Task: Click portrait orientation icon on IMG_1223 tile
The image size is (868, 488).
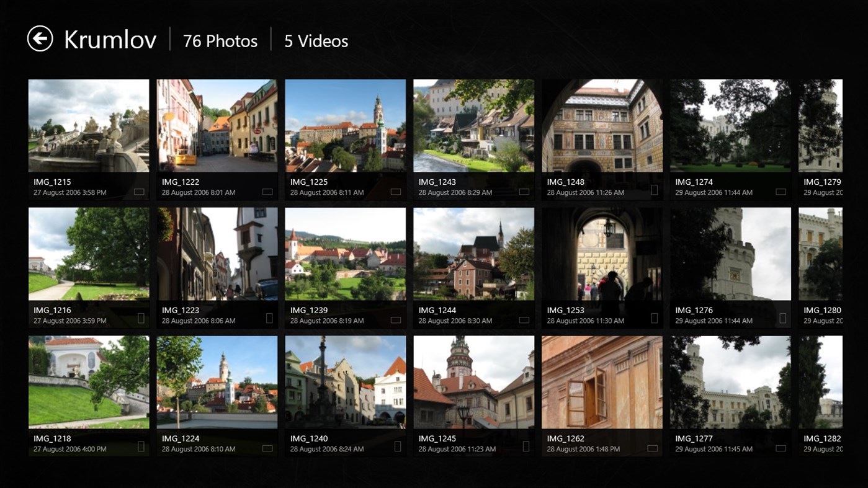Action: tap(269, 318)
